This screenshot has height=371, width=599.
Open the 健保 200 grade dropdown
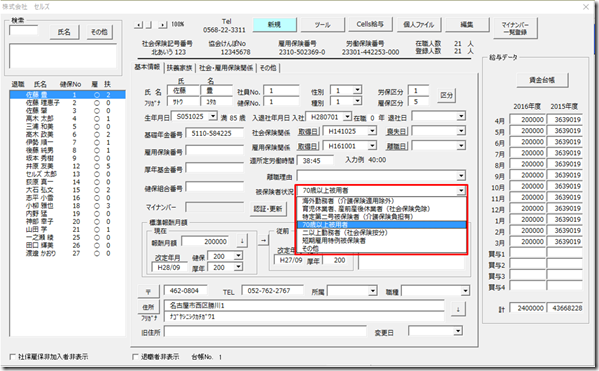238,256
